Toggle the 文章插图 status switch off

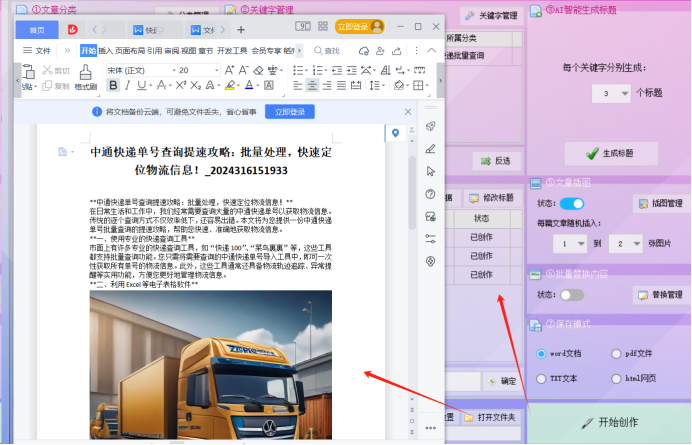[571, 204]
